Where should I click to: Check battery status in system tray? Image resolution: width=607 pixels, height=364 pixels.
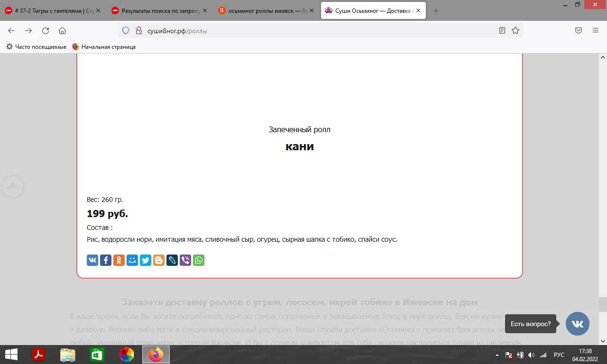[x=520, y=355]
